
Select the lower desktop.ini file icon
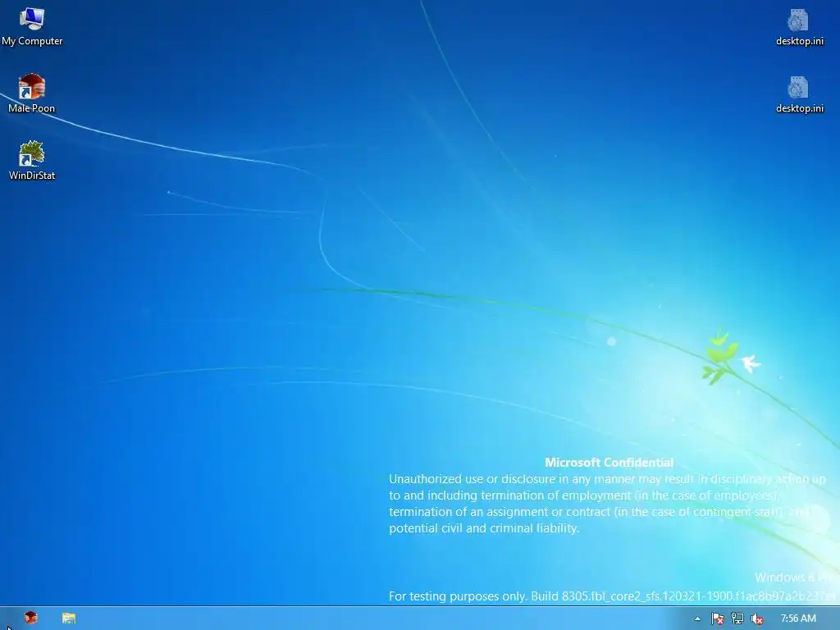[799, 95]
